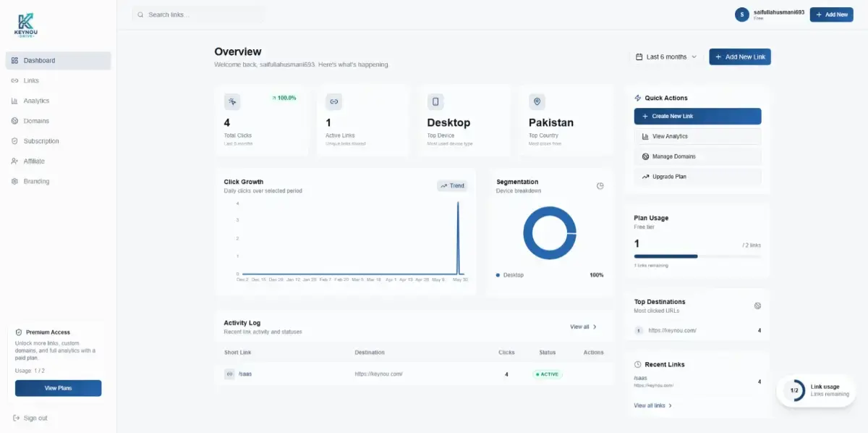Click the Top Device phone icon

pos(435,101)
